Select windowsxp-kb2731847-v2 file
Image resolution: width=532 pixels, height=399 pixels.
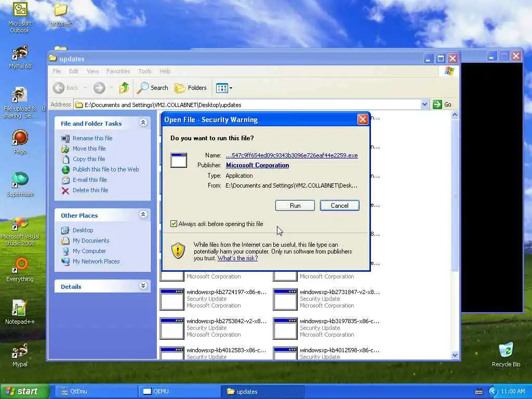[327, 299]
